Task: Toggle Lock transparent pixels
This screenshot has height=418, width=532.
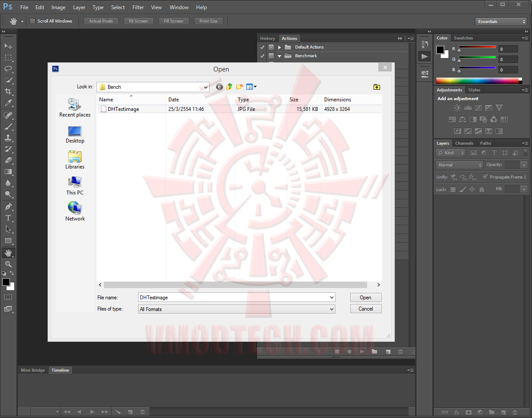Action: coord(453,189)
